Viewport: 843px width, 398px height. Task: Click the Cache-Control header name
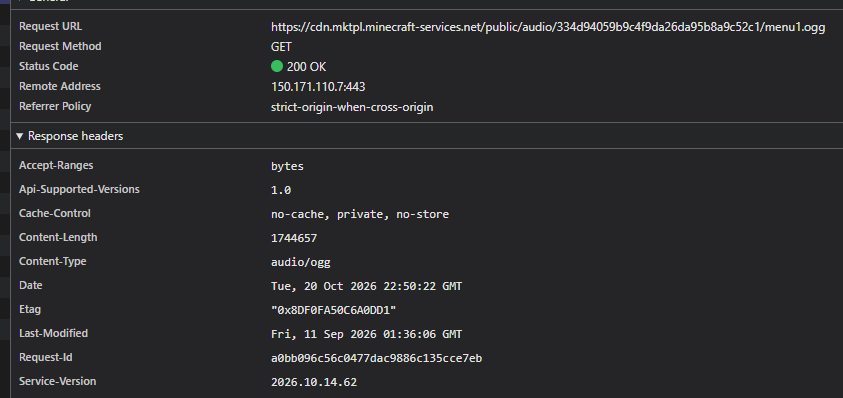(55, 213)
